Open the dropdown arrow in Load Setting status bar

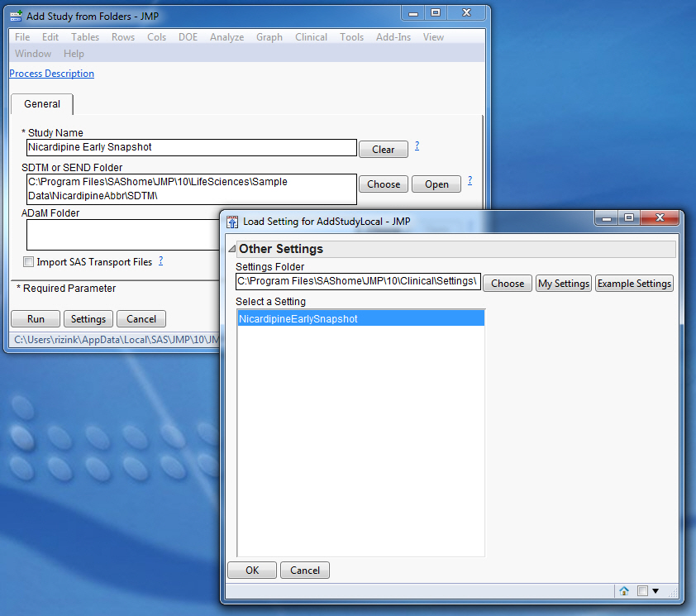655,591
